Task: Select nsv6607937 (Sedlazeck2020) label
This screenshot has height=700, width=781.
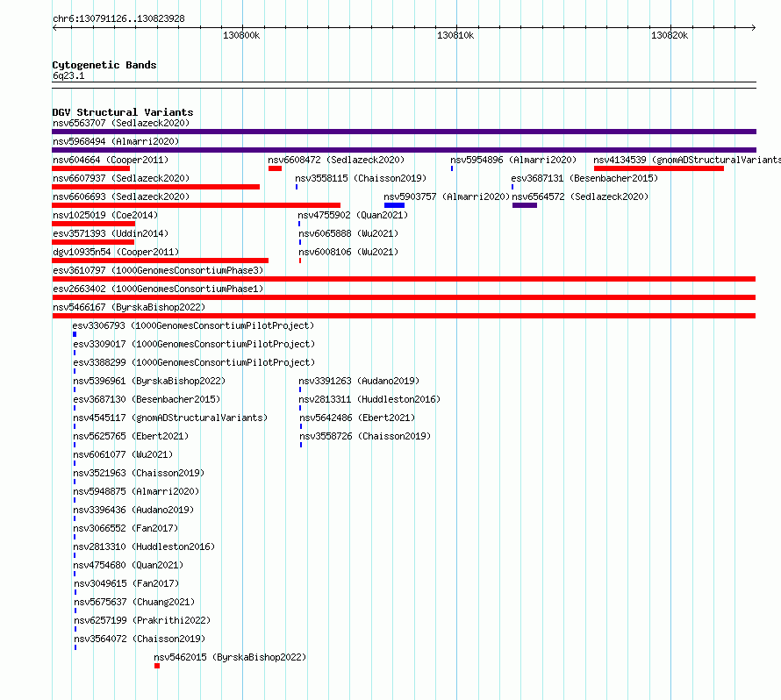Action: click(121, 178)
